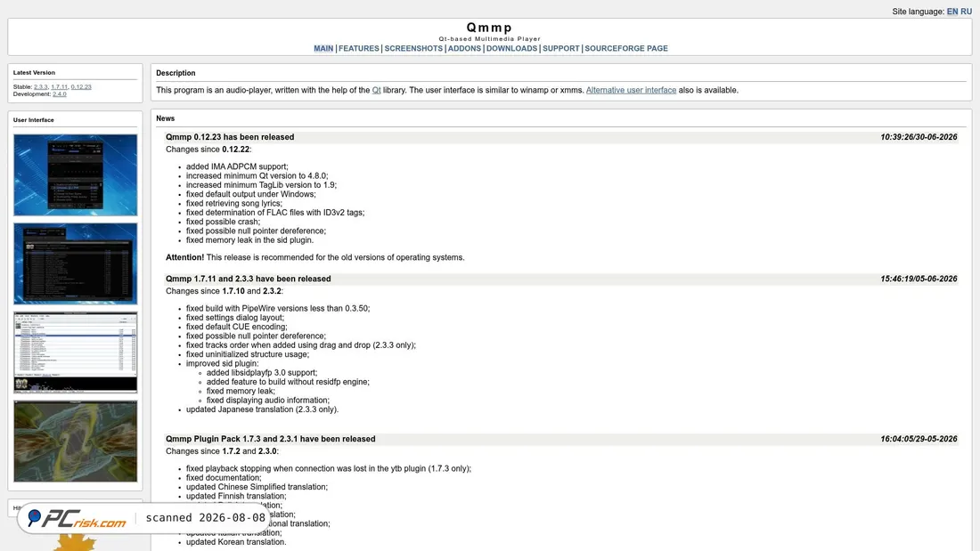Viewport: 980px width, 551px height.
Task: Go to the SUPPORT page
Action: 560,48
